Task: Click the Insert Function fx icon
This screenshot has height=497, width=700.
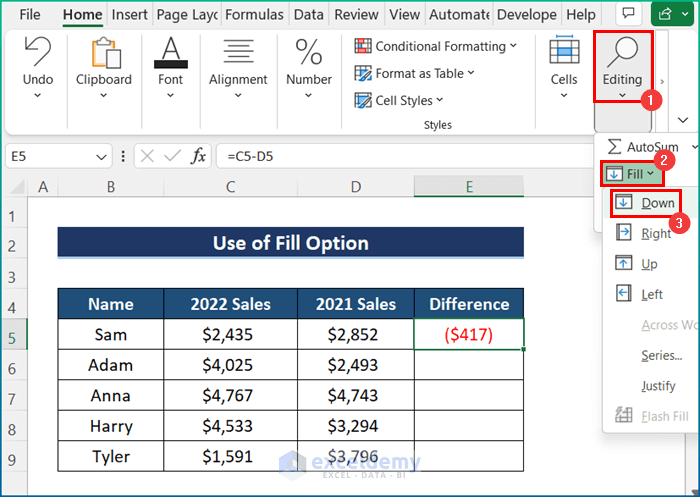Action: [x=198, y=156]
